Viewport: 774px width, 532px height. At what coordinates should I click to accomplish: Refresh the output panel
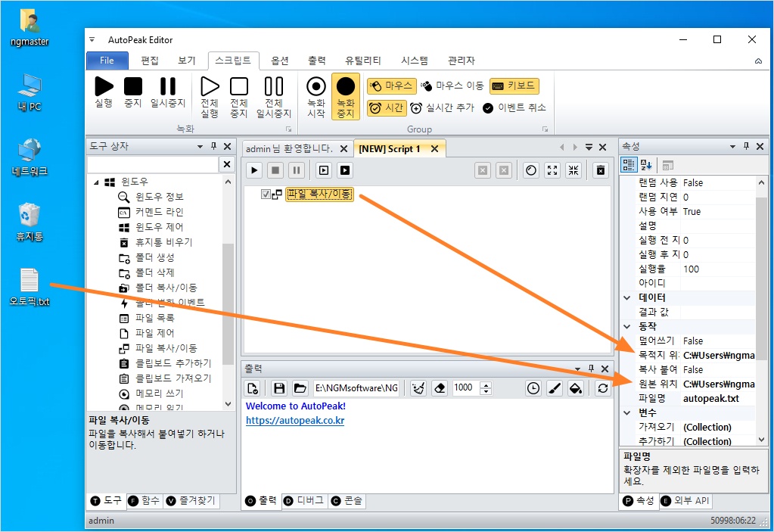coord(603,388)
